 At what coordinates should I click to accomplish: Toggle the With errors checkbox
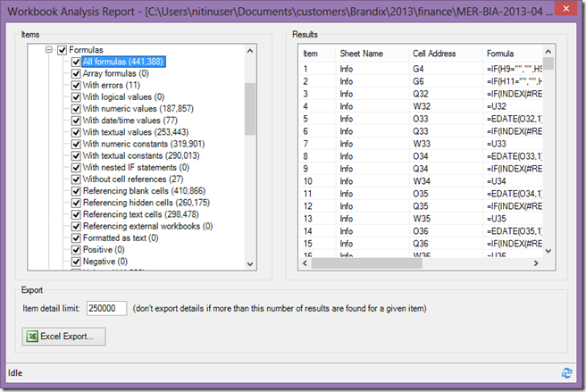(x=76, y=85)
